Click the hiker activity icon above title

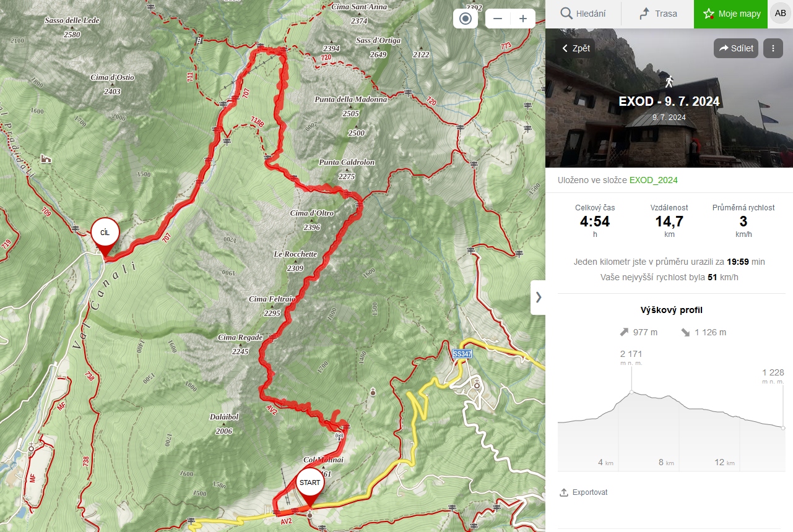(x=669, y=81)
